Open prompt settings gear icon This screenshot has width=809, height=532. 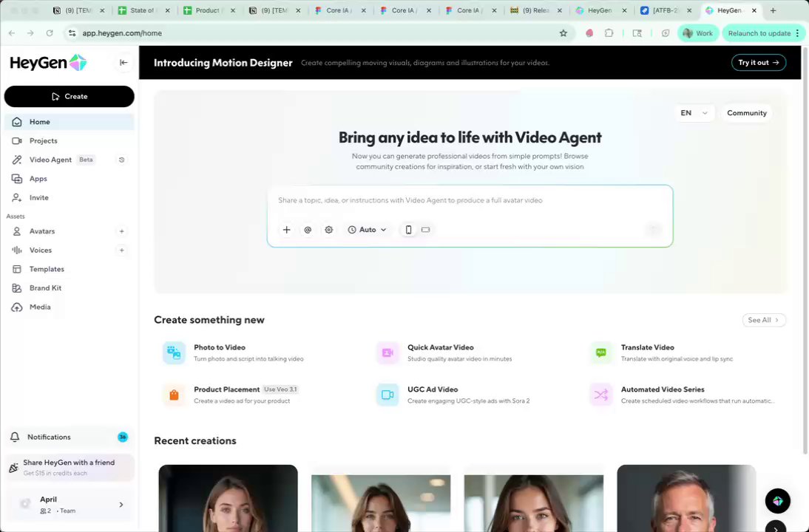[329, 230]
